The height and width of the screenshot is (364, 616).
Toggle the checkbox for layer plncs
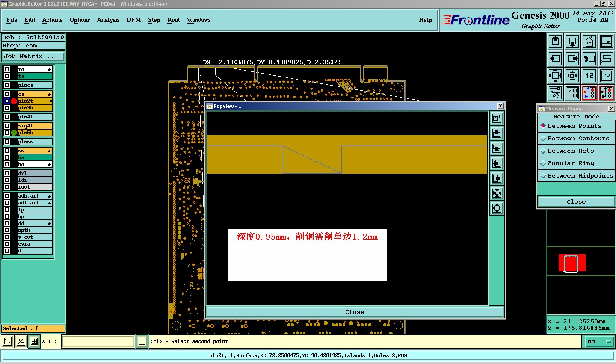pos(7,85)
